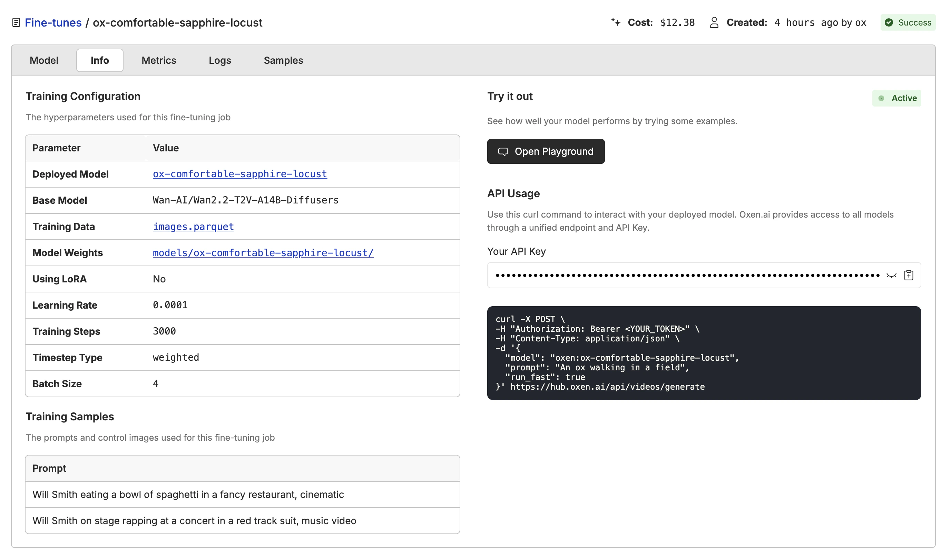The width and height of the screenshot is (951, 560).
Task: Open the Metrics tab
Action: click(x=159, y=60)
